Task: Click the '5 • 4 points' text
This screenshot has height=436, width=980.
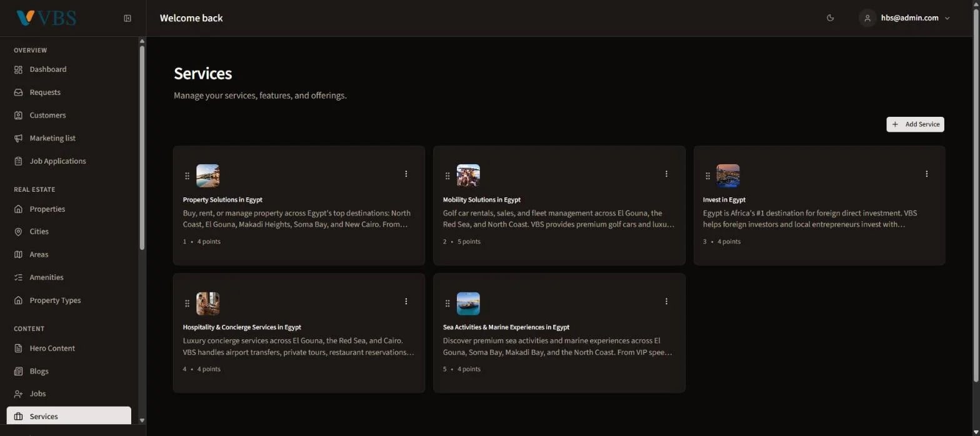Action: click(462, 369)
